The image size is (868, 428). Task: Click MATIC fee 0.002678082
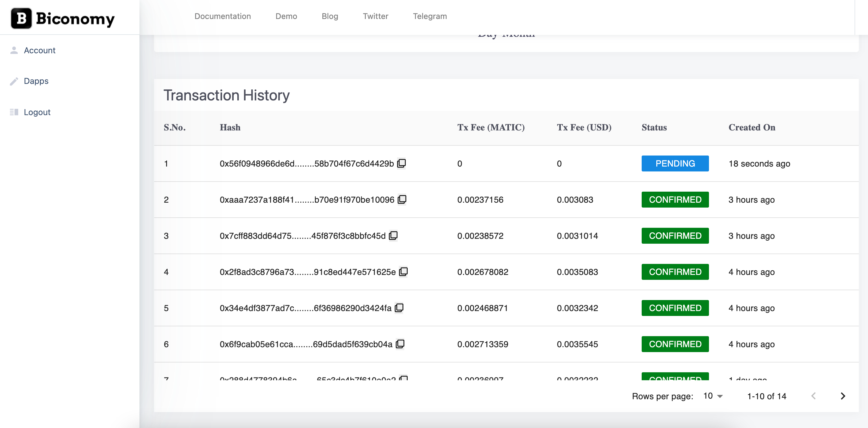483,272
